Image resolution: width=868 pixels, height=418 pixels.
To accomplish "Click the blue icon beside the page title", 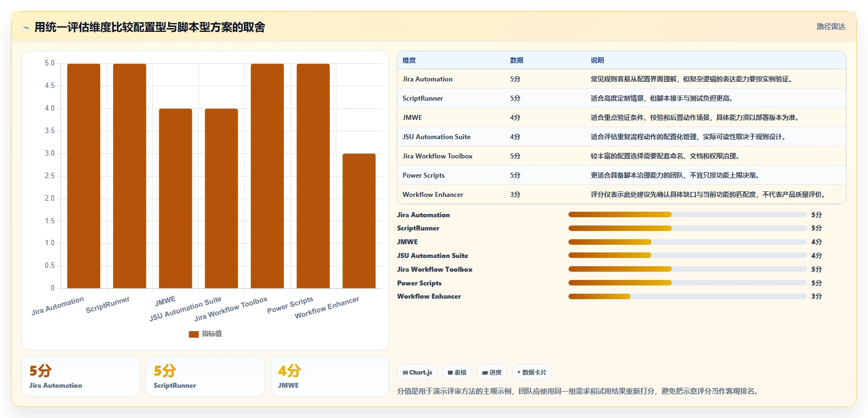I will point(26,28).
